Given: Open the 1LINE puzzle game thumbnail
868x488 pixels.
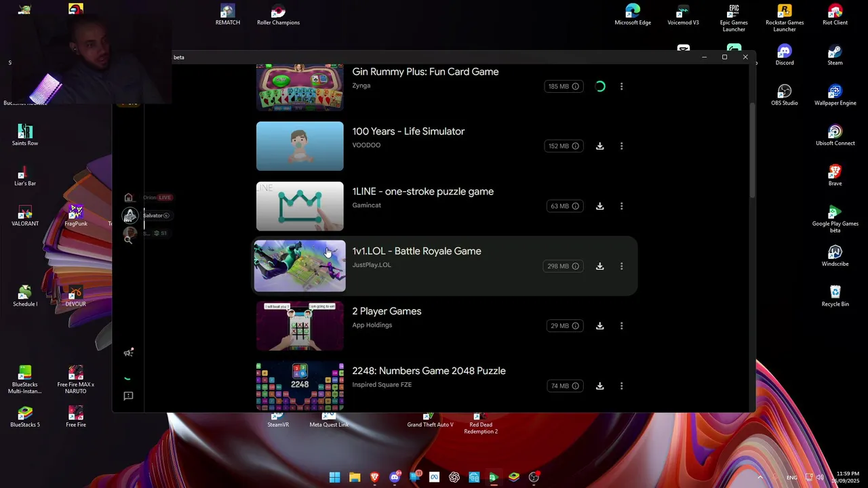Looking at the screenshot, I should tap(300, 206).
